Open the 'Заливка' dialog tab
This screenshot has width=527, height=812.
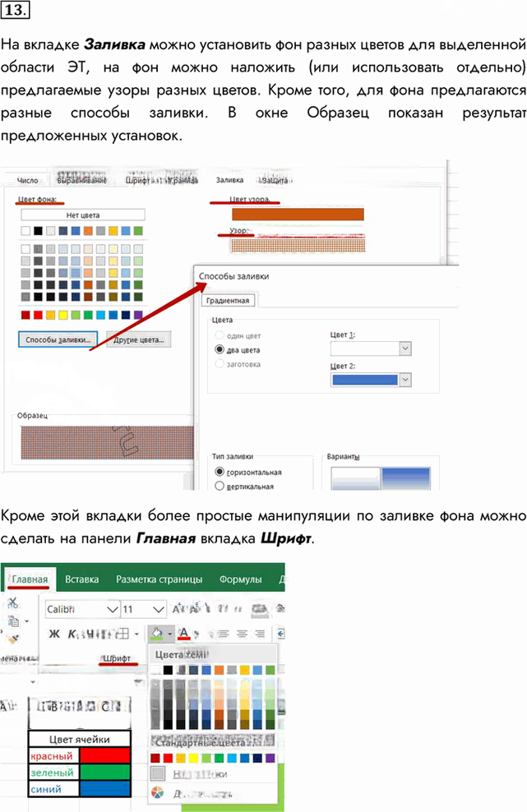pyautogui.click(x=229, y=180)
